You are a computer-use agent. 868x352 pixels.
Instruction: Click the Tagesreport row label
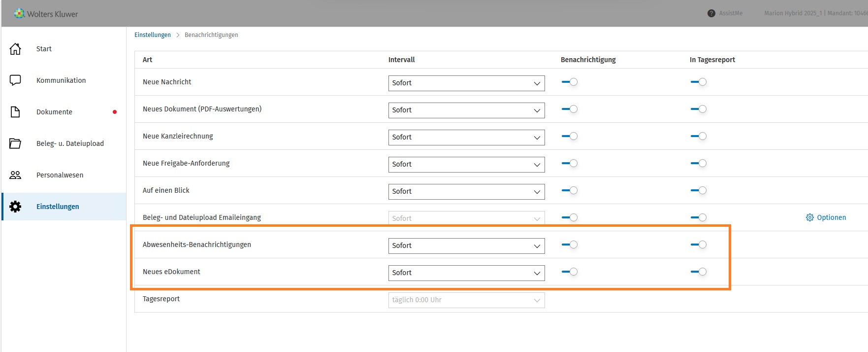(161, 299)
